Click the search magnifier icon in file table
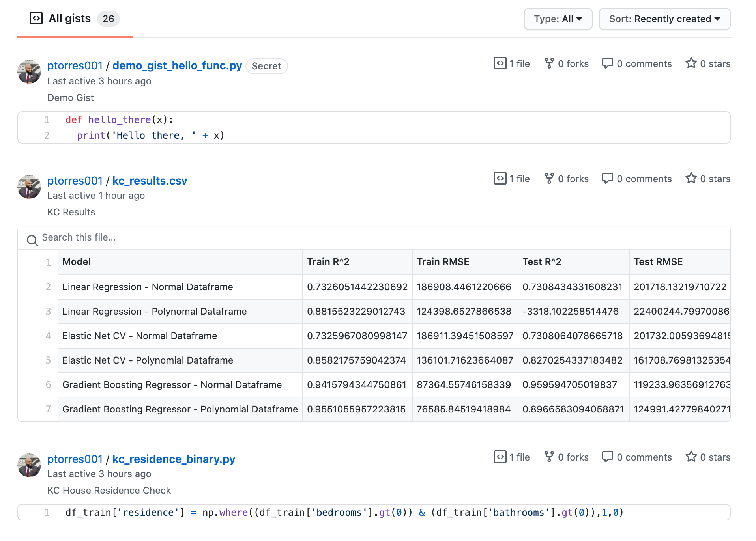Image resolution: width=756 pixels, height=541 pixels. pyautogui.click(x=32, y=240)
